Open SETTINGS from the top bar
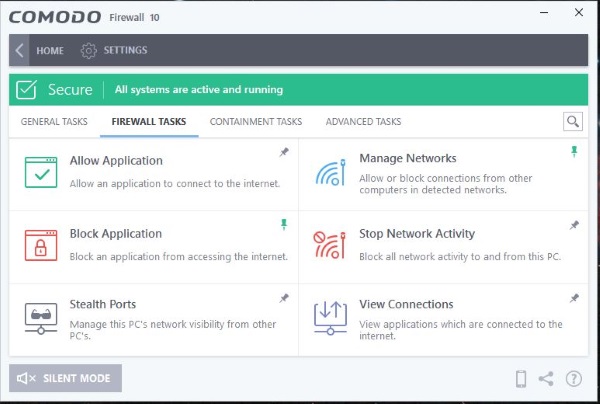This screenshot has height=404, width=600. point(125,50)
